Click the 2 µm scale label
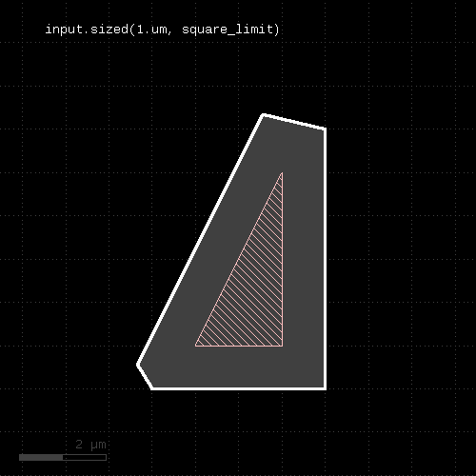The width and height of the screenshot is (476, 476). click(90, 445)
